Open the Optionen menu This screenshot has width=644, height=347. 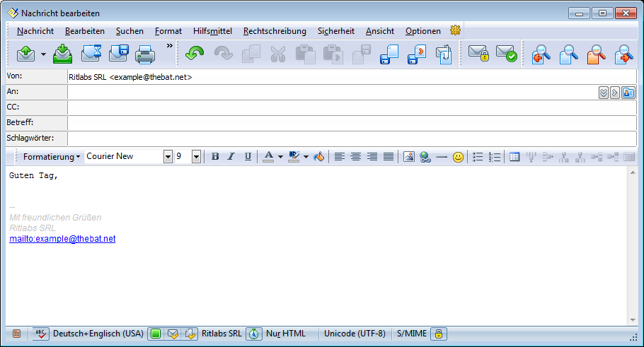423,31
